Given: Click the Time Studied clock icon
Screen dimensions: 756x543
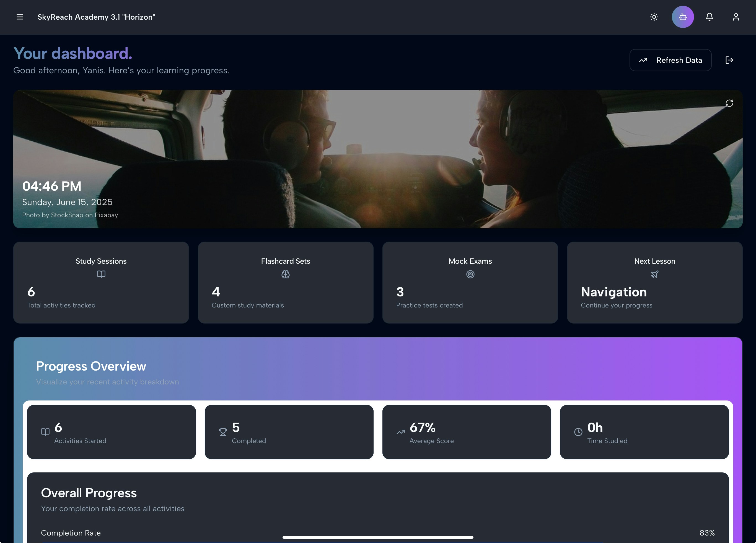Looking at the screenshot, I should pyautogui.click(x=578, y=432).
